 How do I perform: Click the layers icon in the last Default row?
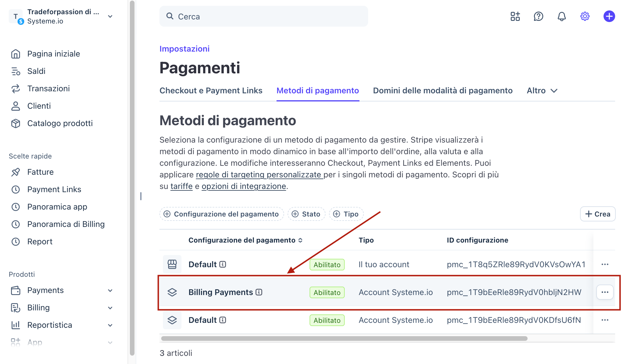(172, 320)
